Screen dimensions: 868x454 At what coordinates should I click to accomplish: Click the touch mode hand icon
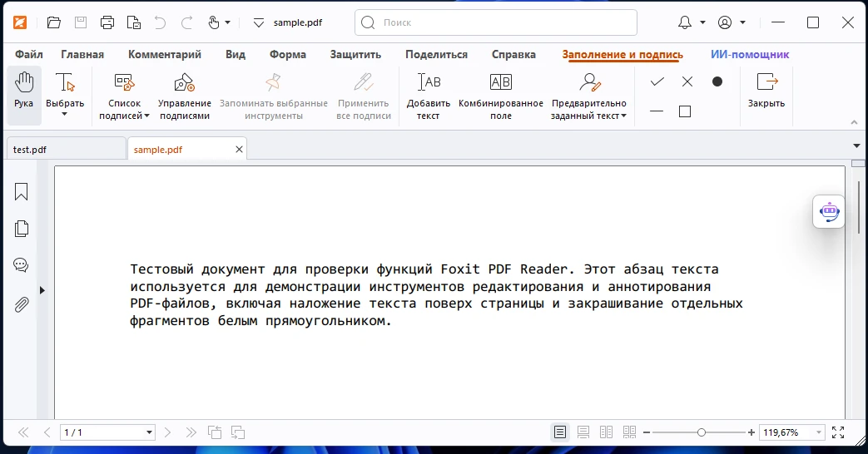214,22
